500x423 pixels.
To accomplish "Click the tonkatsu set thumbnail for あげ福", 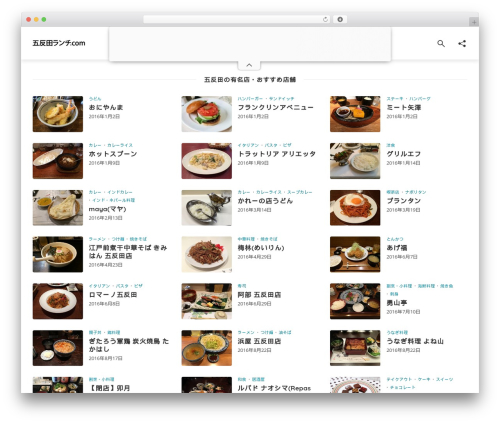I will [x=355, y=254].
